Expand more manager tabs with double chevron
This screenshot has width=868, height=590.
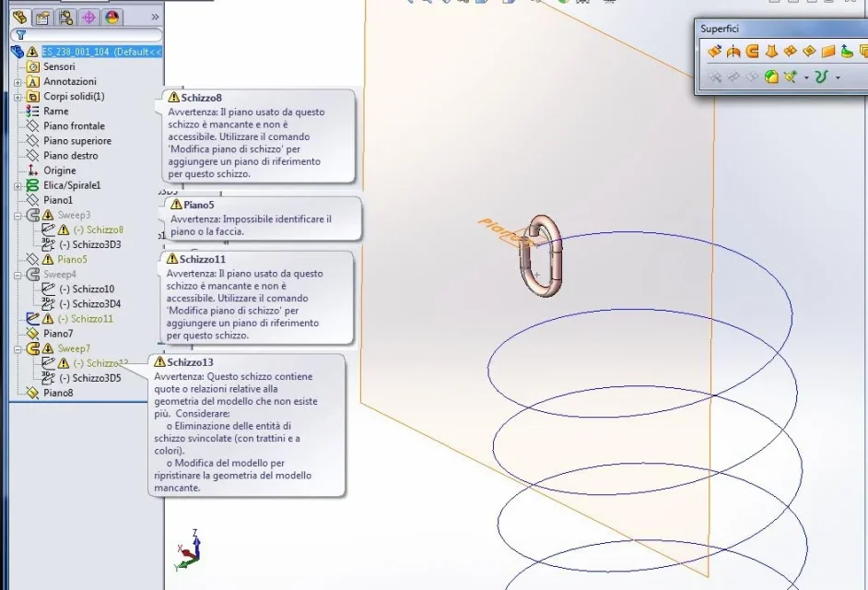click(155, 18)
